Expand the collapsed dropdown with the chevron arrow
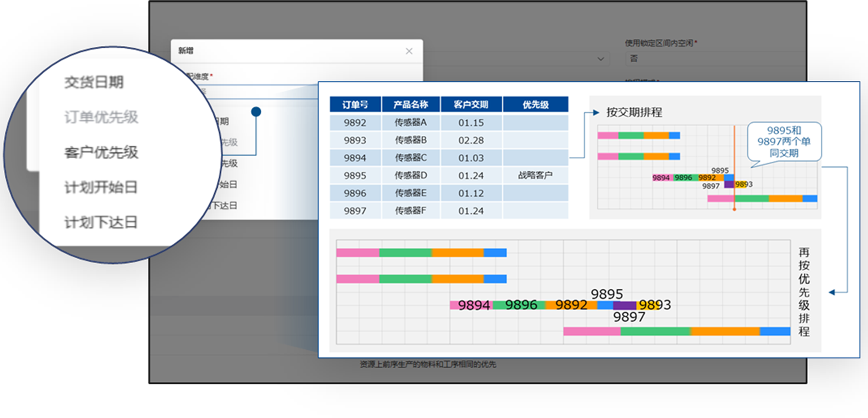Screen dimensions: 868x418 pyautogui.click(x=601, y=59)
